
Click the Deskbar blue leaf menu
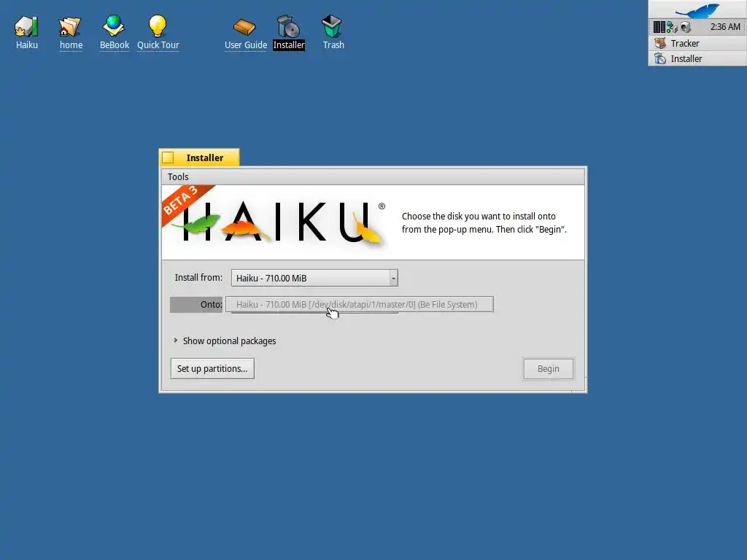pyautogui.click(x=697, y=9)
